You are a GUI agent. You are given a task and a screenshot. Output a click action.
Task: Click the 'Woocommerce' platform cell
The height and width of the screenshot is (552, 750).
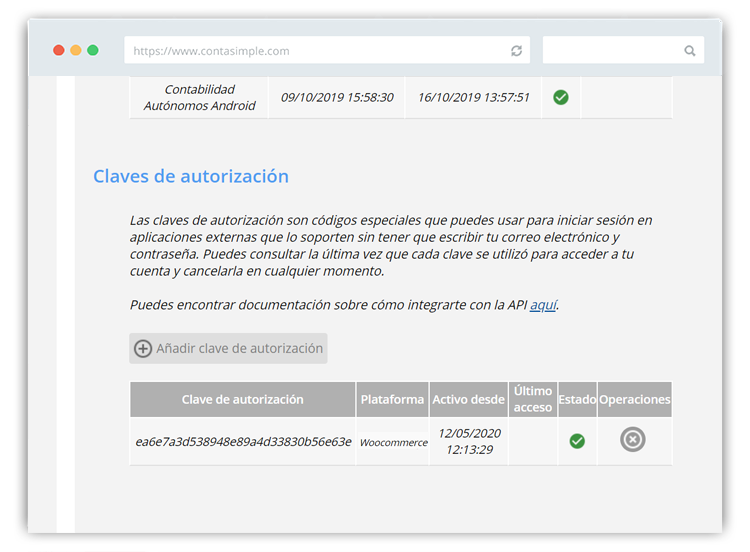[x=394, y=442]
